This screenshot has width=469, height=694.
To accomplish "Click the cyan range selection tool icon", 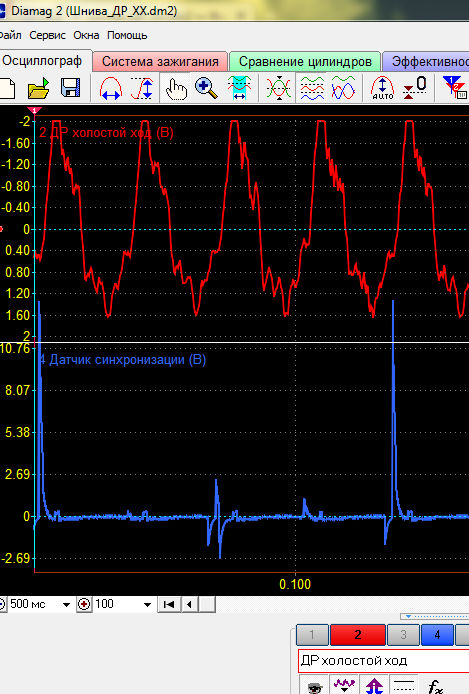I will [x=239, y=88].
